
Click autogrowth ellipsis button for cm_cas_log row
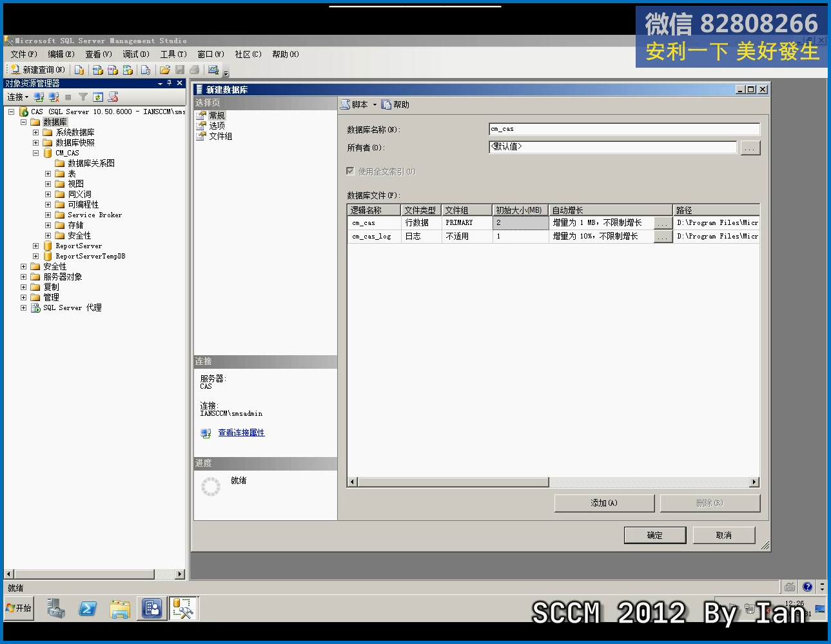tap(662, 237)
